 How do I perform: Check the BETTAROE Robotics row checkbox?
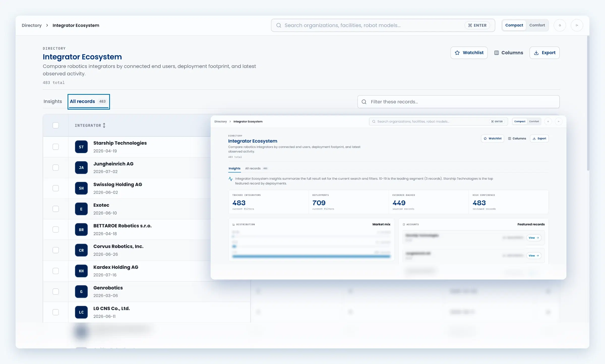click(56, 230)
